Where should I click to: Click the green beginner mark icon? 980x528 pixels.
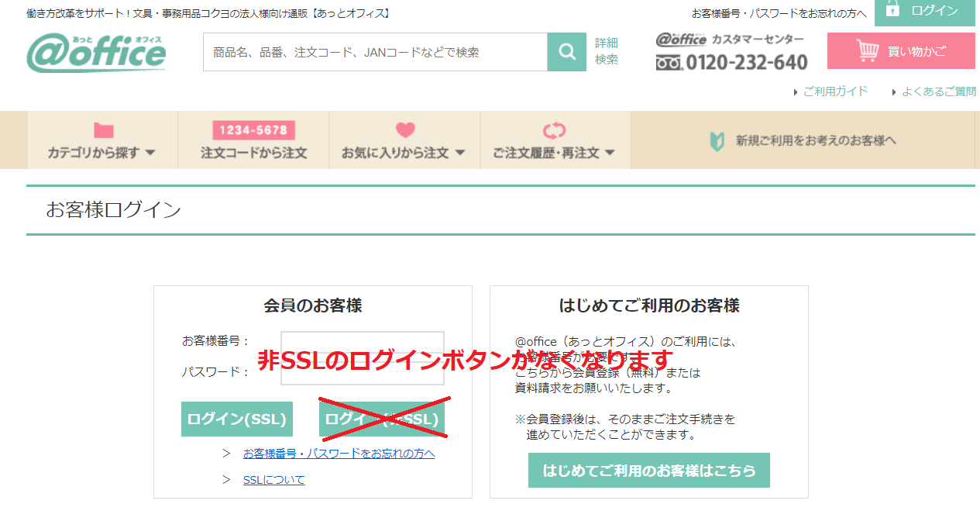[x=717, y=141]
